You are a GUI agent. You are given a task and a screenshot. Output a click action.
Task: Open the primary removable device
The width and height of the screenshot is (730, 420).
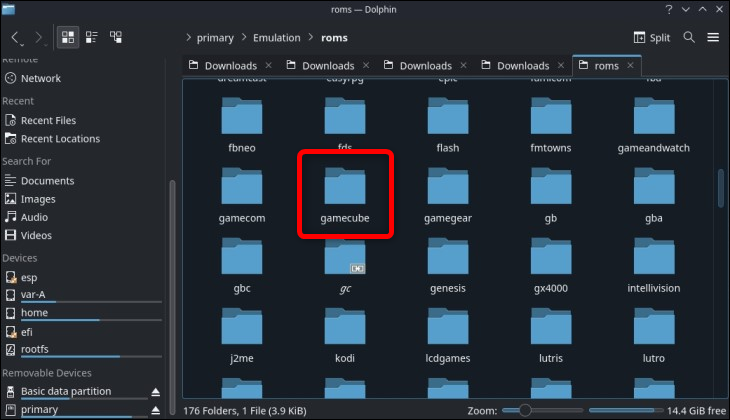(39, 410)
